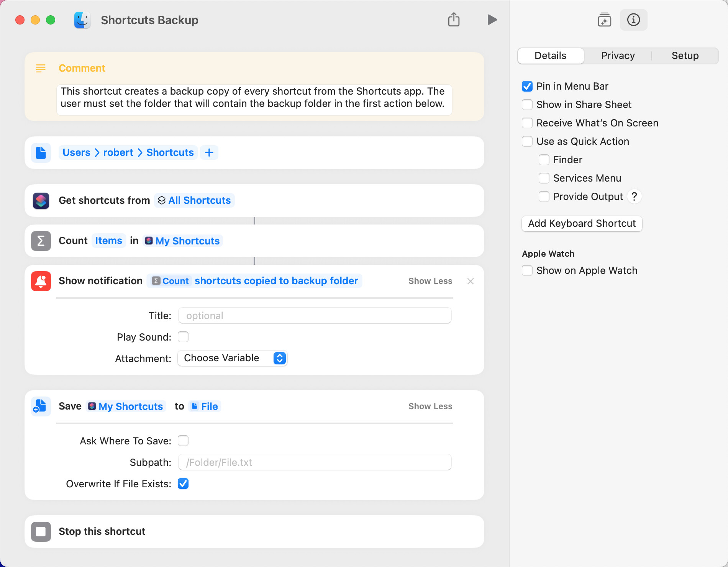The image size is (728, 567).
Task: Click the Users path segment
Action: point(77,152)
